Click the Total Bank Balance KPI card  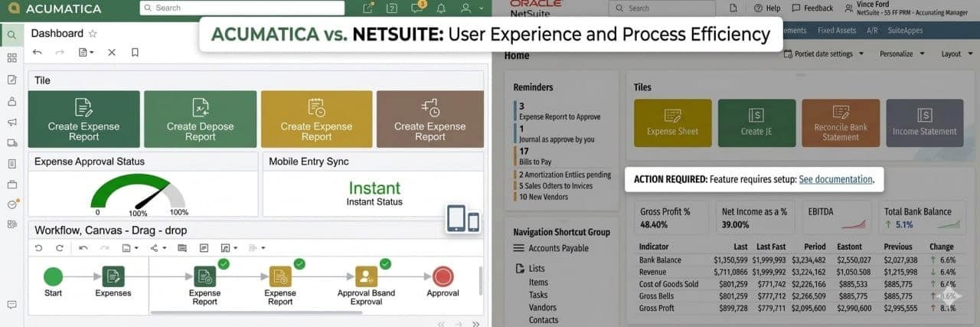(922, 217)
